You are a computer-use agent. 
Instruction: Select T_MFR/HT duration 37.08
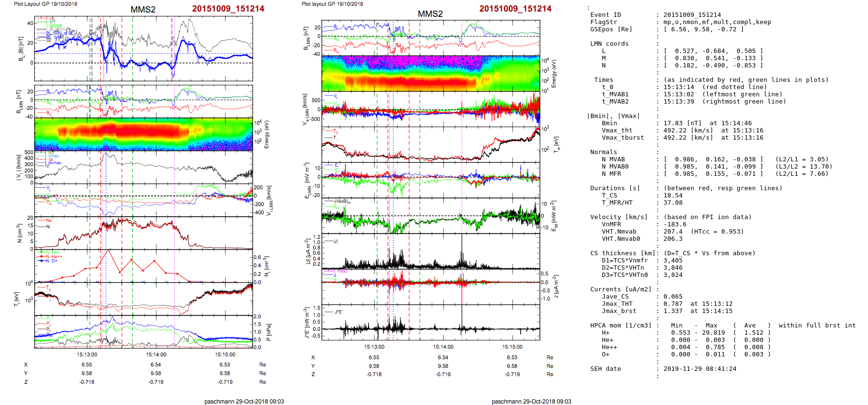point(673,203)
